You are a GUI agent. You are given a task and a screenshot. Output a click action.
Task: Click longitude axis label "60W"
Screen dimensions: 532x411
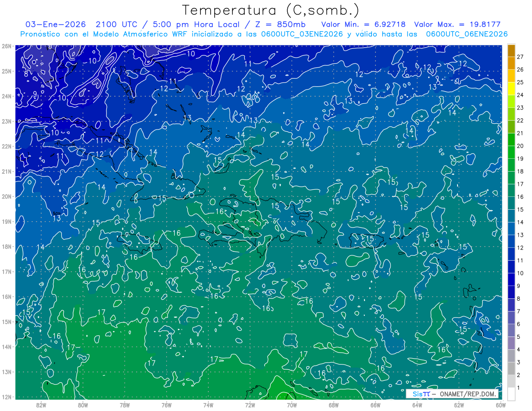501,405
